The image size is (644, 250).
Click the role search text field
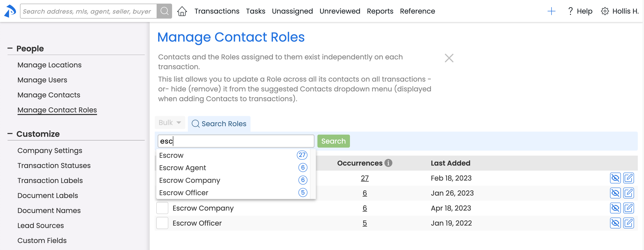[236, 141]
